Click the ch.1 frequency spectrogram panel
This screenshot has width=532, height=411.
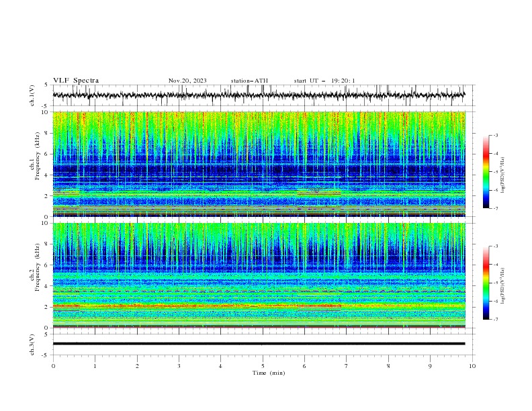tap(259, 164)
